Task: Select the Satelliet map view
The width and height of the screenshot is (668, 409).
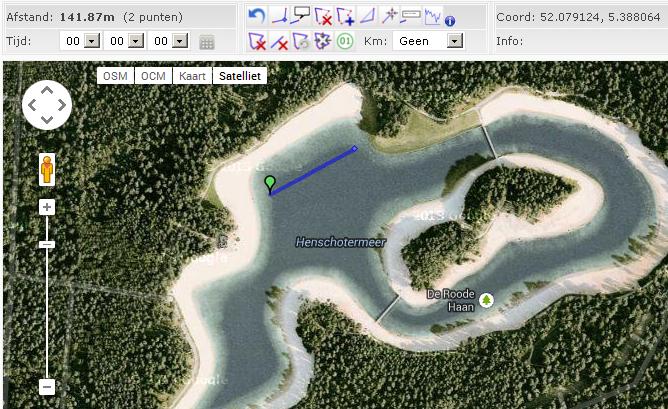Action: pyautogui.click(x=240, y=76)
